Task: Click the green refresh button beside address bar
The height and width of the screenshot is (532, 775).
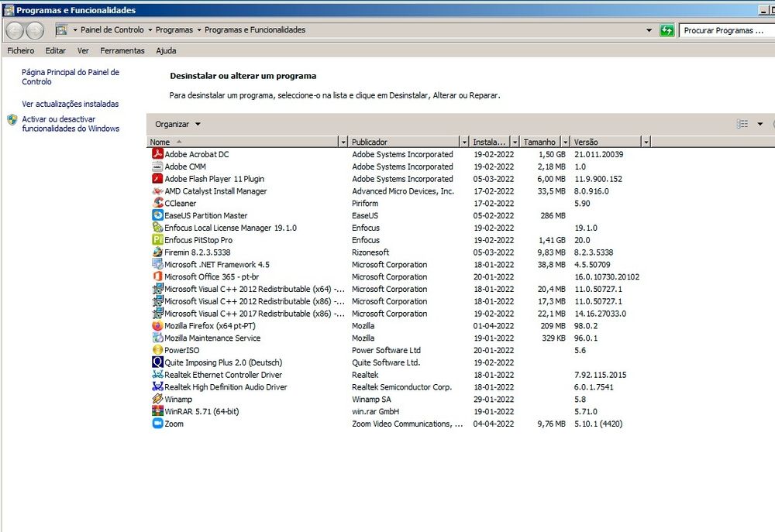Action: [x=666, y=31]
